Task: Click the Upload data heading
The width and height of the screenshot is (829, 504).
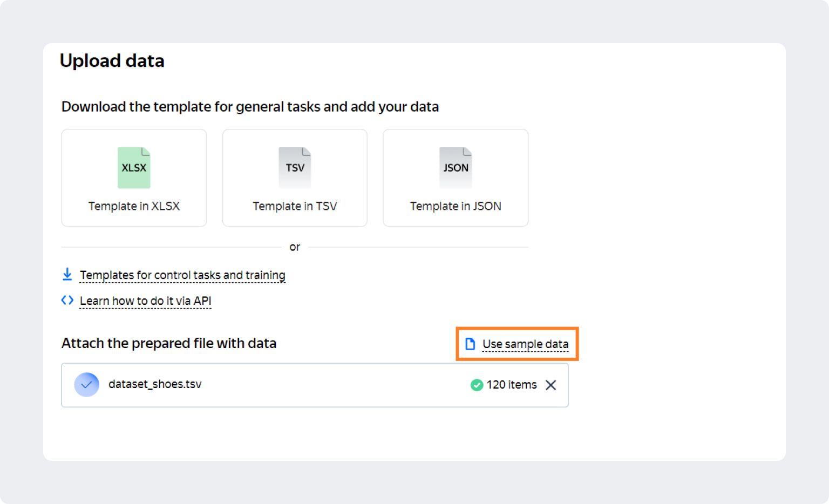Action: (x=112, y=61)
